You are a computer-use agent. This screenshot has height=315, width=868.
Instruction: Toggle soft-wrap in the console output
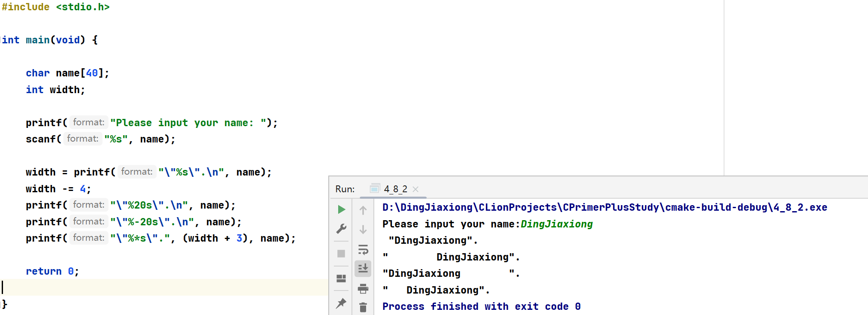coord(363,249)
